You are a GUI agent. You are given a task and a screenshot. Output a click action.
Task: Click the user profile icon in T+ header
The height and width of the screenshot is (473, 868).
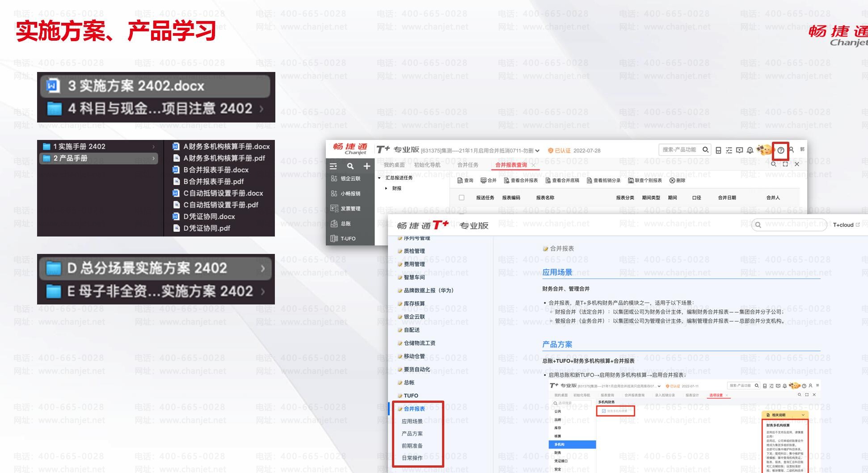tap(791, 150)
